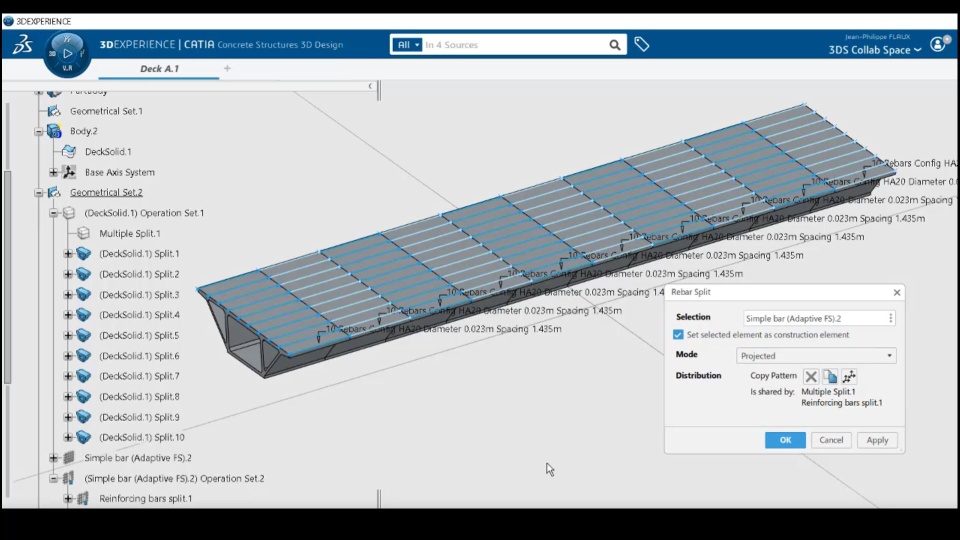Viewport: 960px width, 540px height.
Task: Collapse (DeckSolid.1) Operation Set.1 node
Action: coord(53,213)
